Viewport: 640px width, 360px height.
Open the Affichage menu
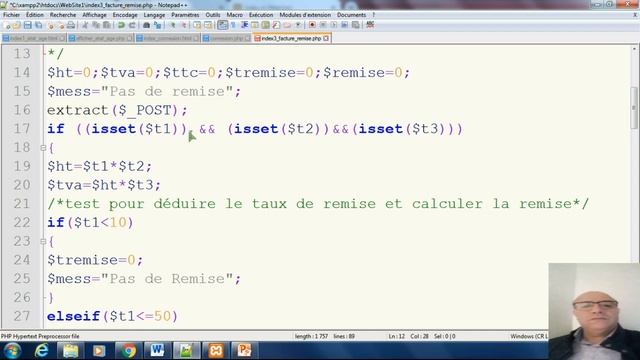[x=94, y=15]
